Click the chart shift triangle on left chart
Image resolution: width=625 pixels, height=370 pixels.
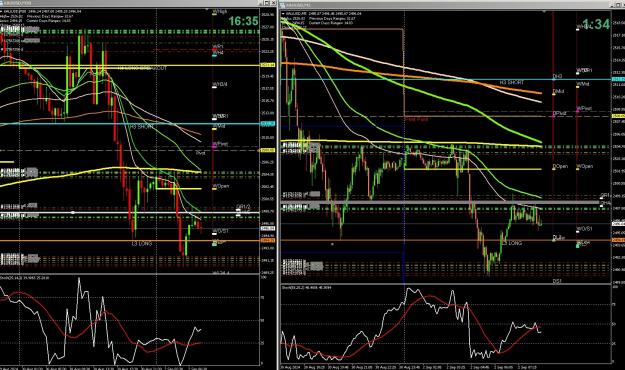tap(207, 10)
